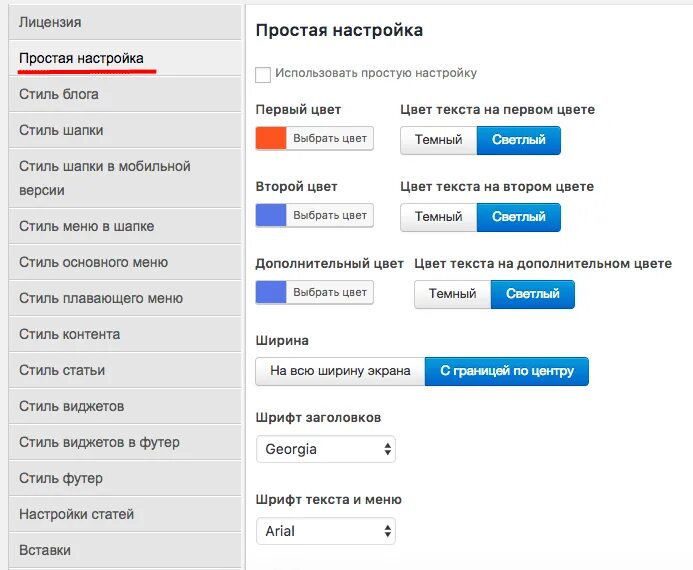Click Выбрать цвет for Второй цвет
The height and width of the screenshot is (570, 693).
(330, 215)
